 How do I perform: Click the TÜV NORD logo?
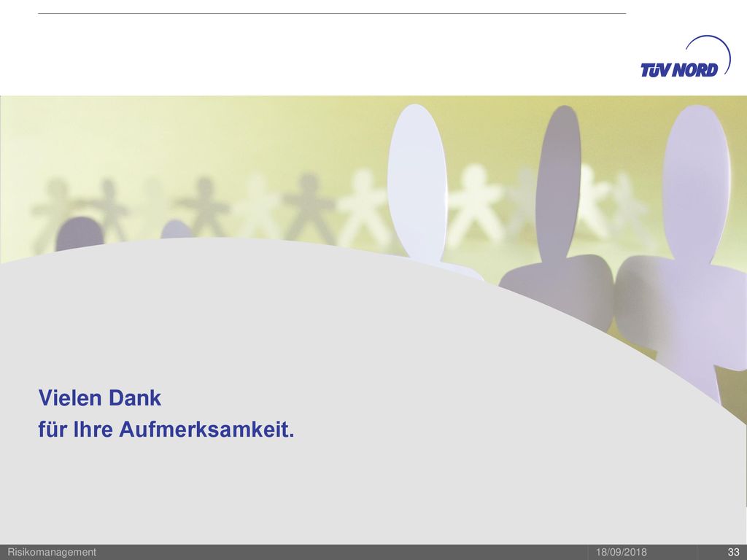pos(686,57)
